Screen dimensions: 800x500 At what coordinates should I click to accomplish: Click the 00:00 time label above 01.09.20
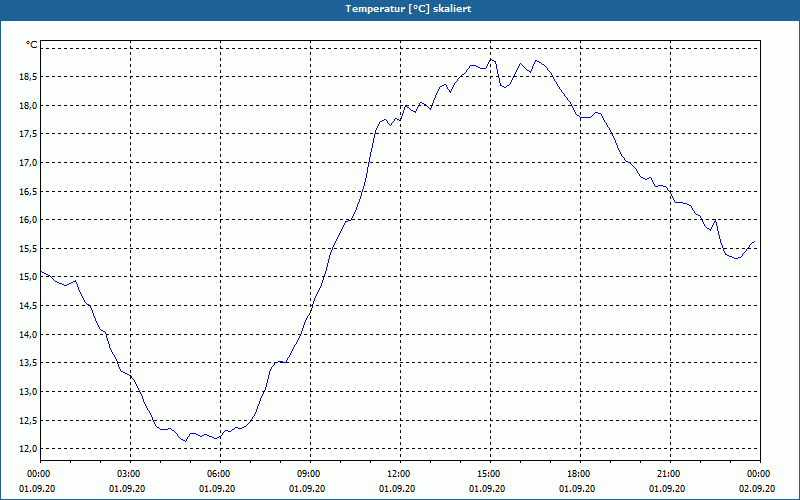coord(41,474)
